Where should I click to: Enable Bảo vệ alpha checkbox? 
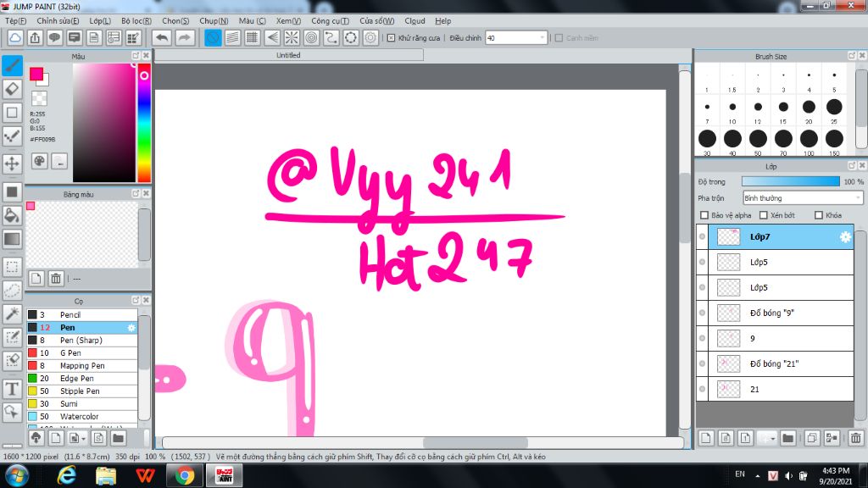point(704,215)
